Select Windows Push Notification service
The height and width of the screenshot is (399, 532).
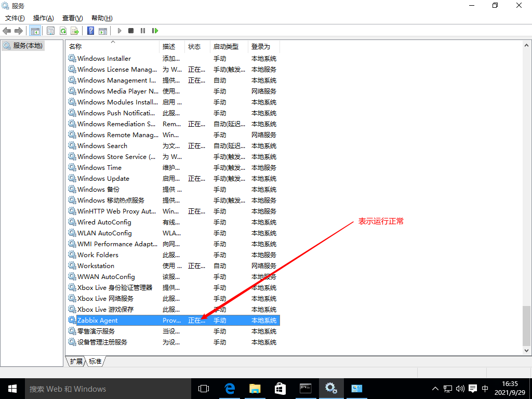(174, 113)
